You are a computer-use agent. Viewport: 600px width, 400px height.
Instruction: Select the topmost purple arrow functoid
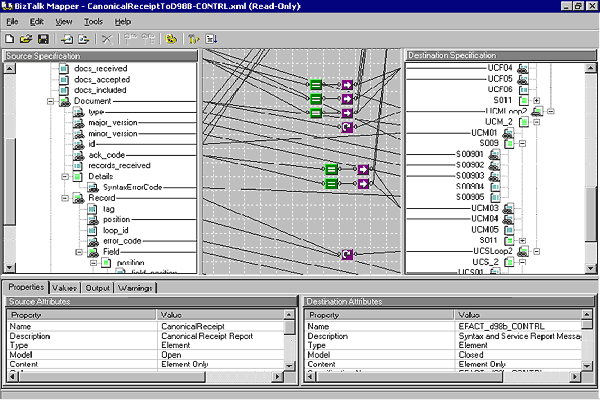point(347,85)
